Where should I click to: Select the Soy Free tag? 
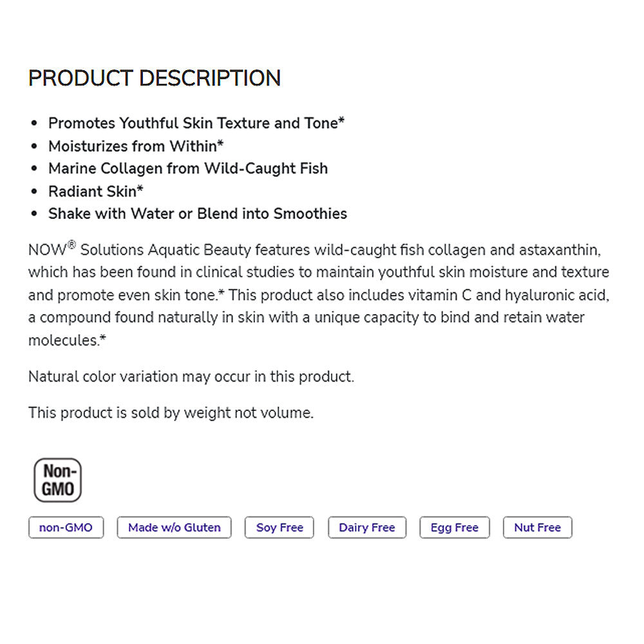tap(279, 527)
